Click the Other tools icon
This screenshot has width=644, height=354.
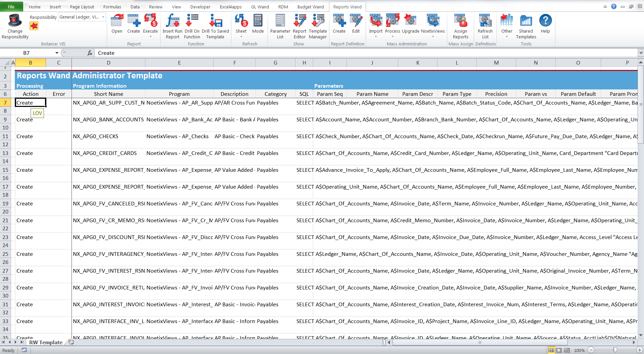[x=507, y=21]
